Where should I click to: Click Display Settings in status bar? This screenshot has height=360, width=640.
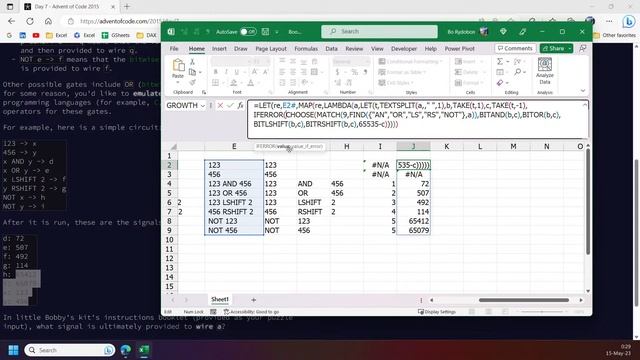click(x=436, y=312)
